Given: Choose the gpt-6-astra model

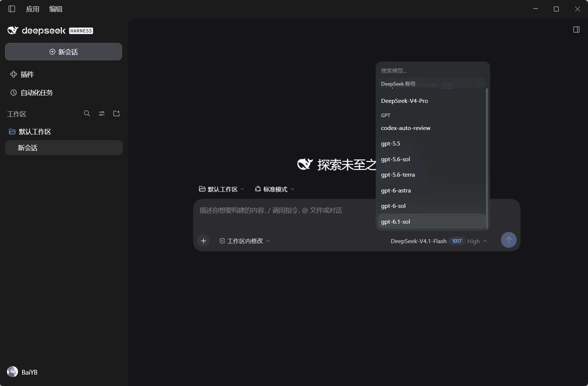Looking at the screenshot, I should pos(431,191).
